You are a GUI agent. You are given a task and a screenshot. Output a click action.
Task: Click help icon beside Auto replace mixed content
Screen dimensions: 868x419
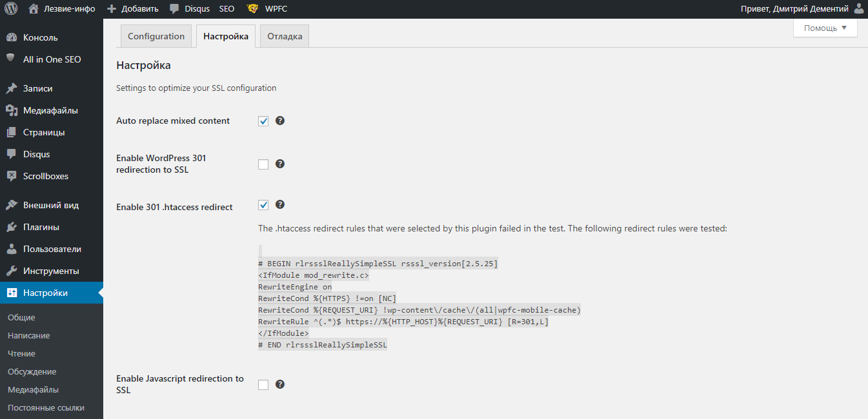(280, 121)
